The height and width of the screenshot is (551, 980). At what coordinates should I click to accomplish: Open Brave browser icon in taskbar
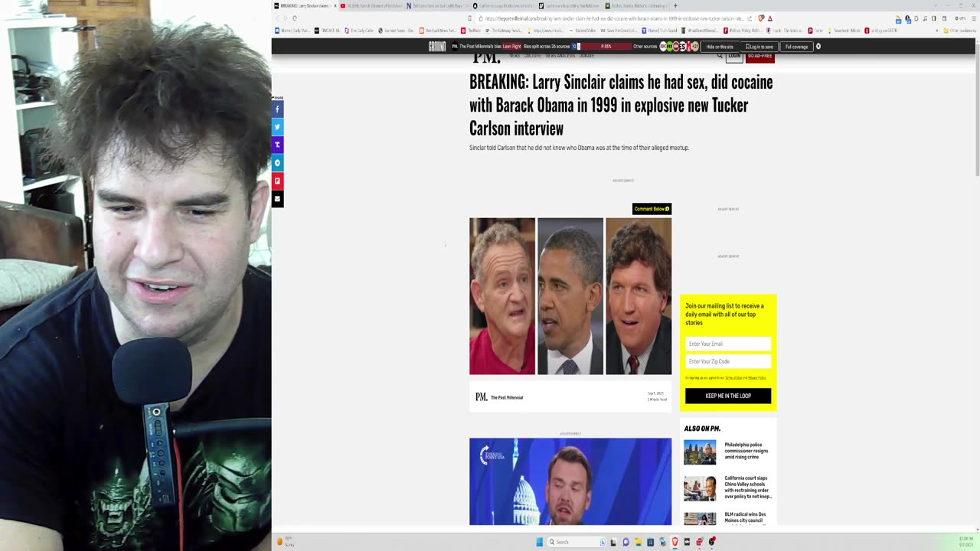coord(675,542)
